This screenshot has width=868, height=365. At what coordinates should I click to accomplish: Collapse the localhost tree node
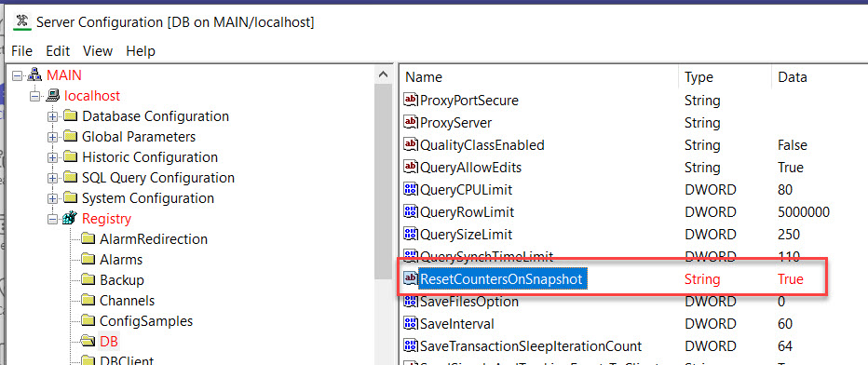[35, 96]
